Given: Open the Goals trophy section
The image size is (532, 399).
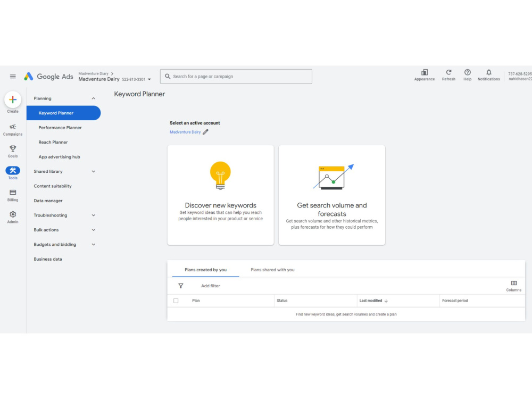Looking at the screenshot, I should (x=13, y=152).
